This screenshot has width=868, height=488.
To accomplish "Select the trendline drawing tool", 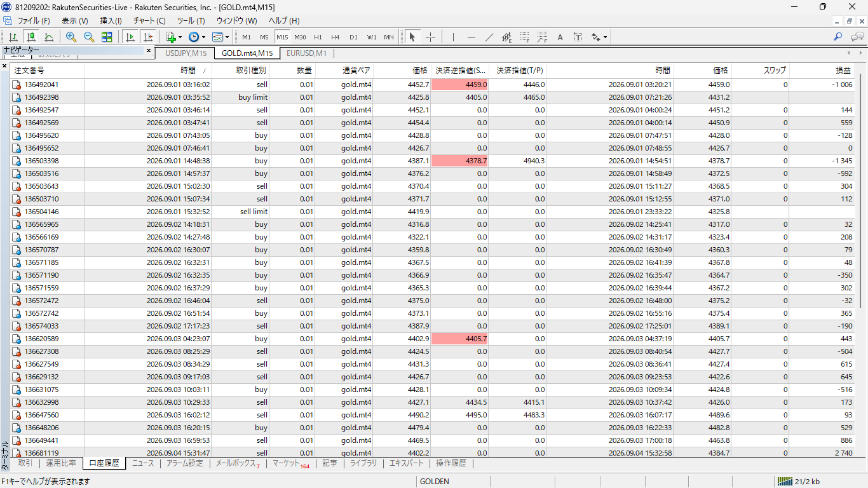I will pos(489,37).
